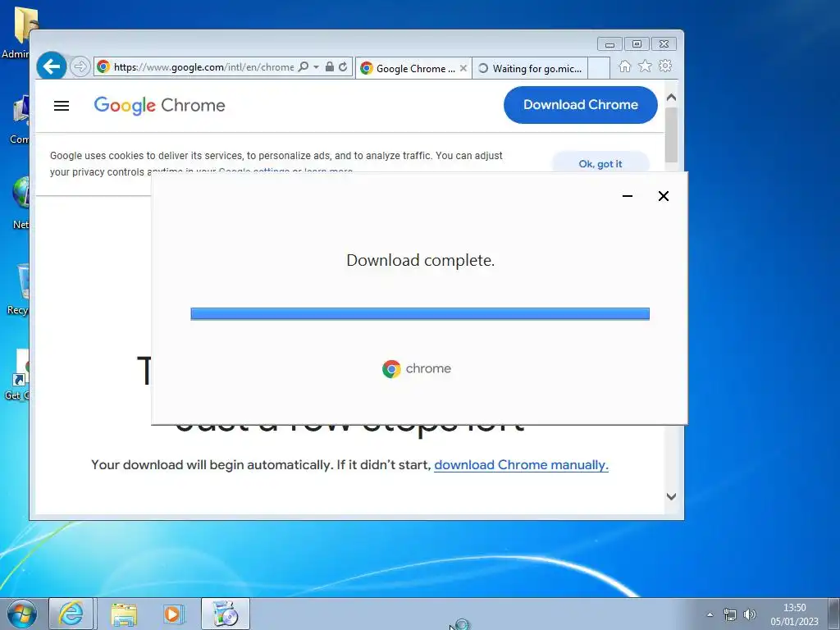The width and height of the screenshot is (840, 630).
Task: Click Internet Explorer taskbar icon
Action: (71, 614)
